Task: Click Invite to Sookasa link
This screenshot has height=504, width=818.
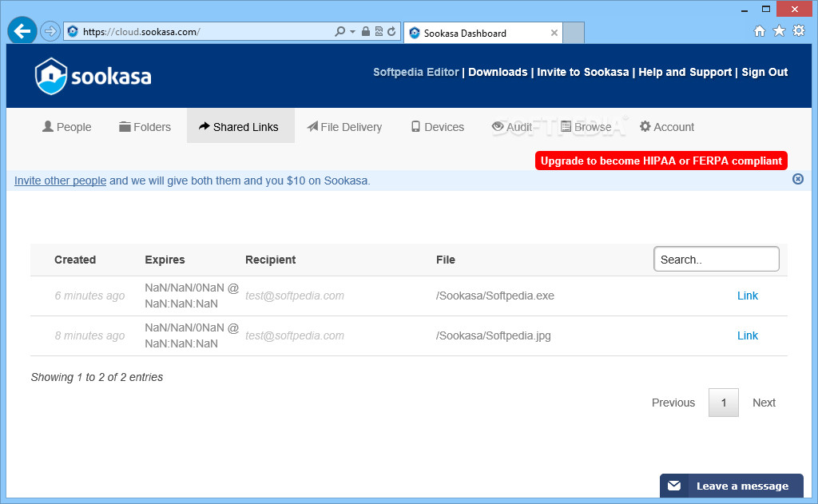Action: click(x=582, y=72)
